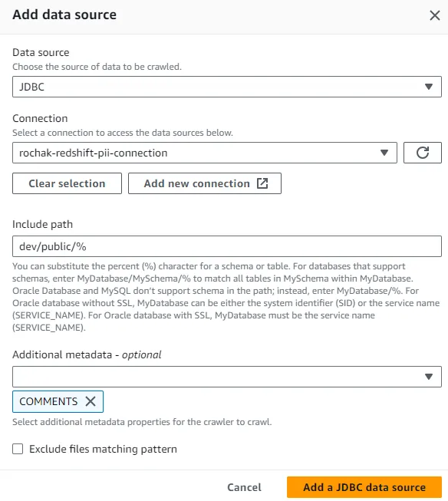Image resolution: width=448 pixels, height=501 pixels.
Task: Cancel adding the data source
Action: [x=244, y=487]
